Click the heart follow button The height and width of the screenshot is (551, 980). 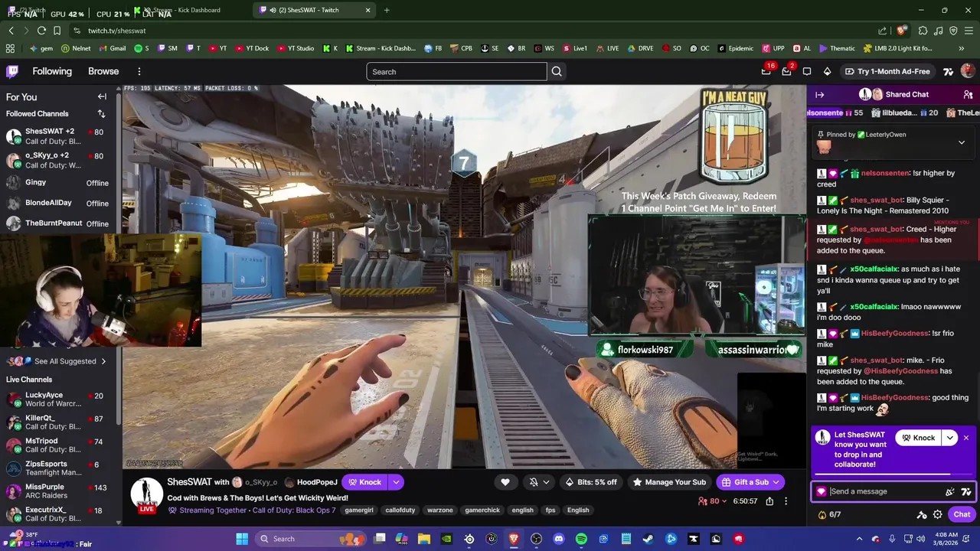(505, 482)
